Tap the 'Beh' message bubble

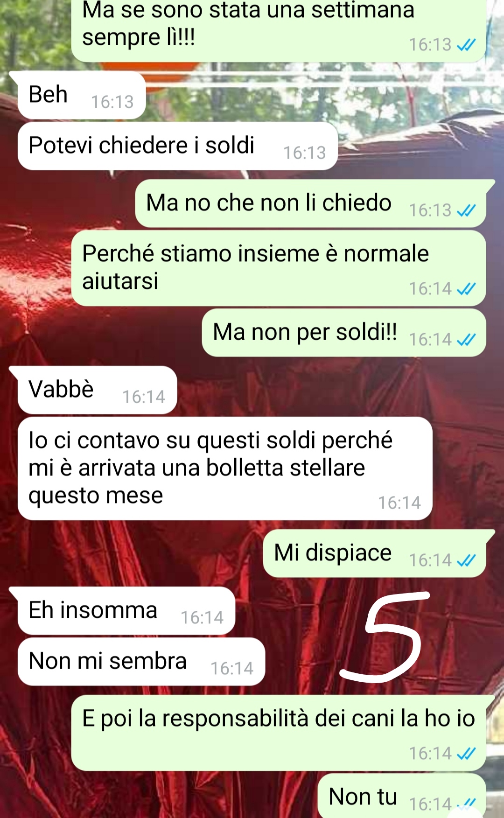point(82,95)
